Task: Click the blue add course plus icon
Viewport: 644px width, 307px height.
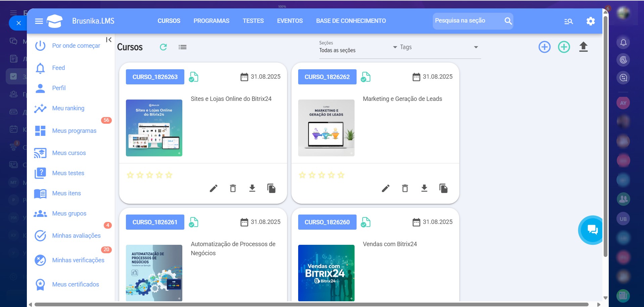Action: [x=544, y=47]
